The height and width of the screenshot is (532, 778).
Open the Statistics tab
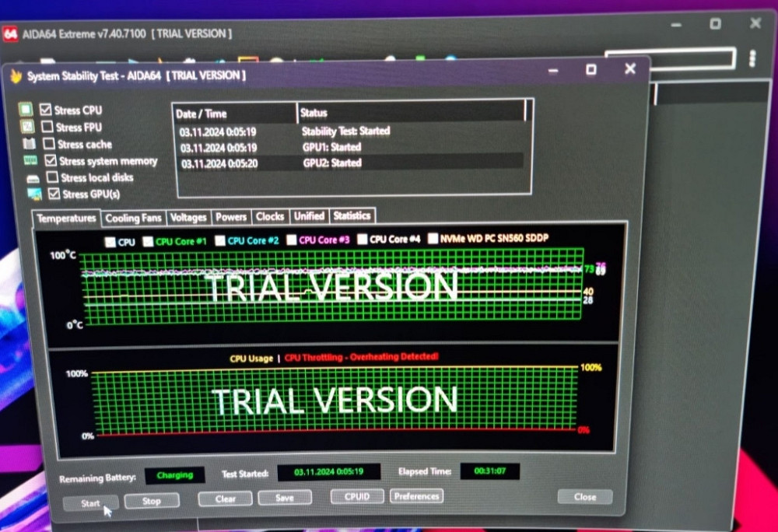click(x=352, y=215)
